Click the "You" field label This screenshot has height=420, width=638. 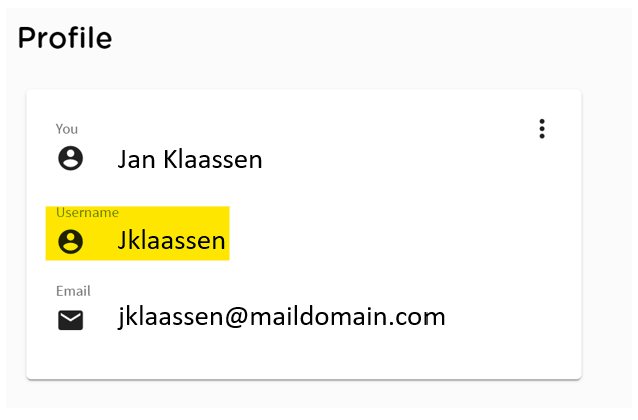point(67,129)
